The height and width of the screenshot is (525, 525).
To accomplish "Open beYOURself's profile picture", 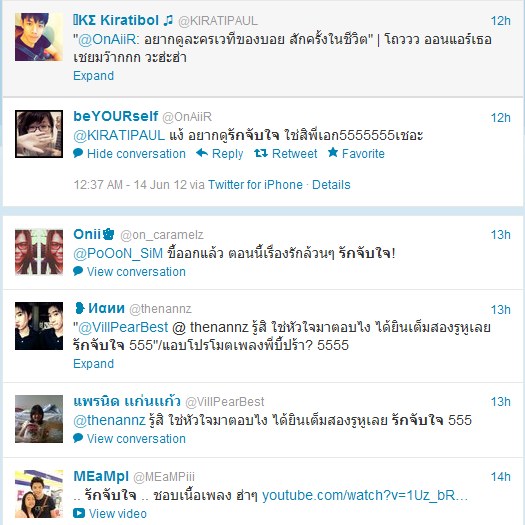I will click(39, 134).
